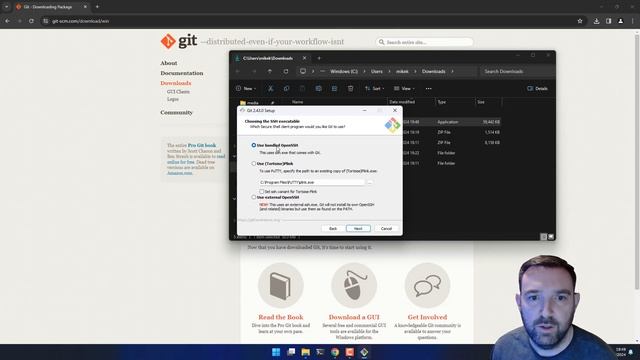Cancel the Git Setup installer
Image resolution: width=640 pixels, height=360 pixels.
pyautogui.click(x=386, y=229)
